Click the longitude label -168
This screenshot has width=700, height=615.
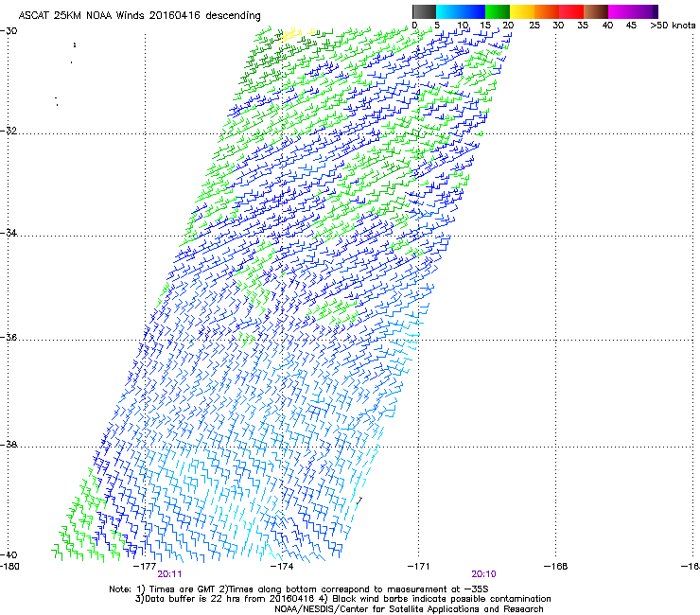(556, 567)
